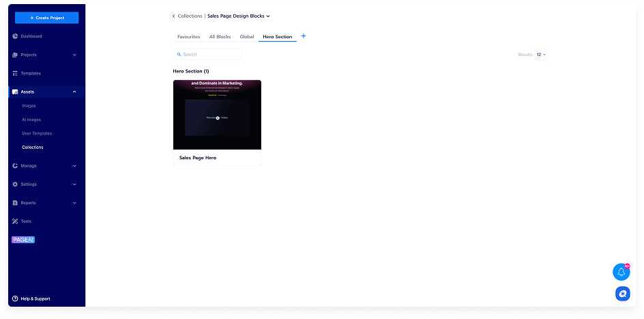Expand the Projects menu
The height and width of the screenshot is (319, 644).
74,55
